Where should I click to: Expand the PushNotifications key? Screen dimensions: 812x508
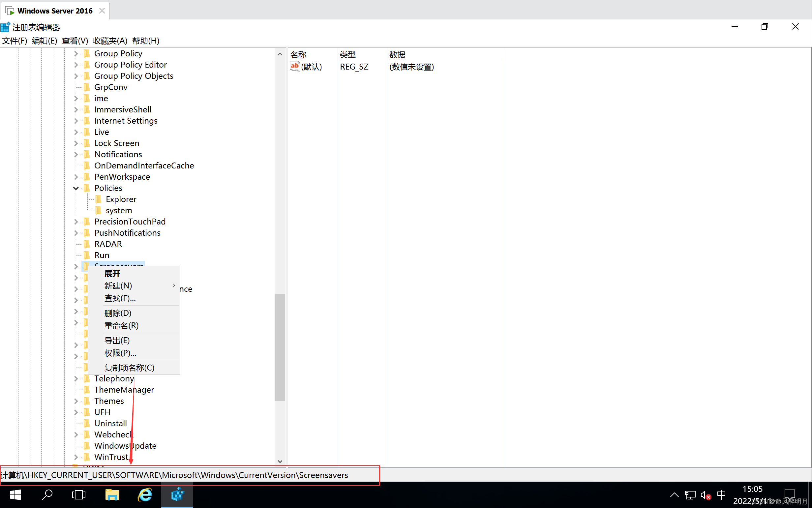(76, 233)
